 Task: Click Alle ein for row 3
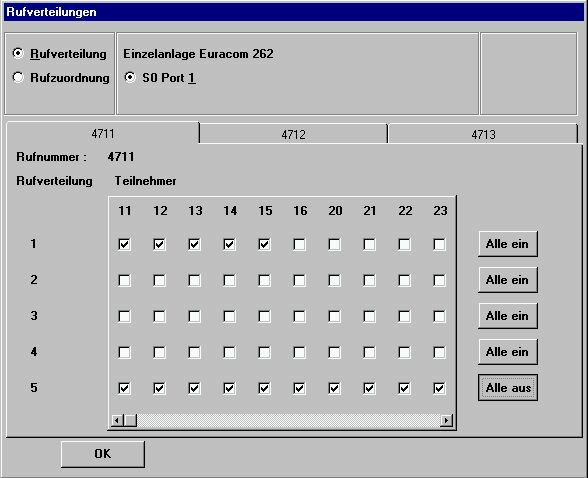508,316
